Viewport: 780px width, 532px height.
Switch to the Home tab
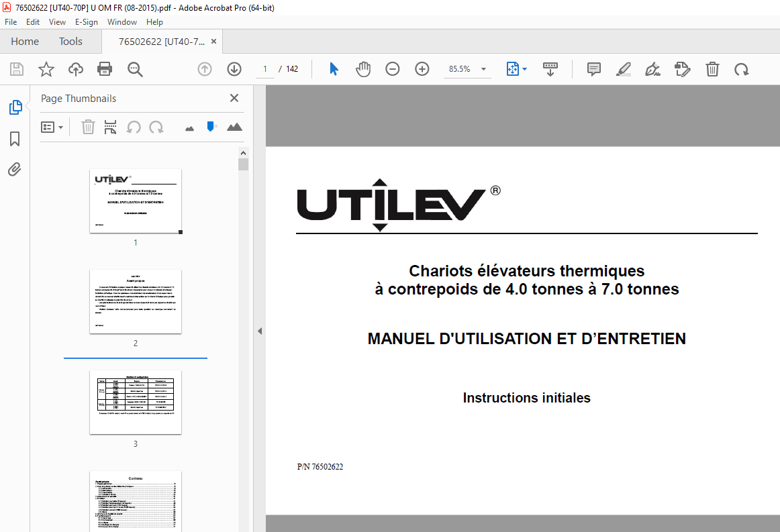25,41
